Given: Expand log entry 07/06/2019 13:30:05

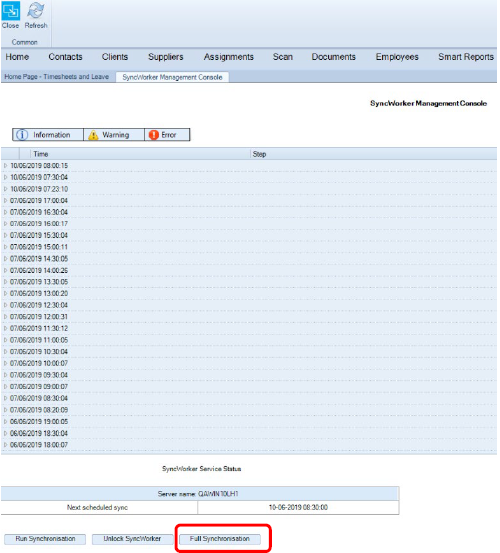Looking at the screenshot, I should coord(5,282).
